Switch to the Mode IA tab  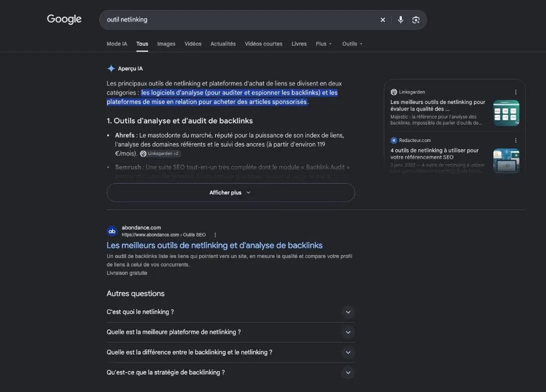[117, 44]
